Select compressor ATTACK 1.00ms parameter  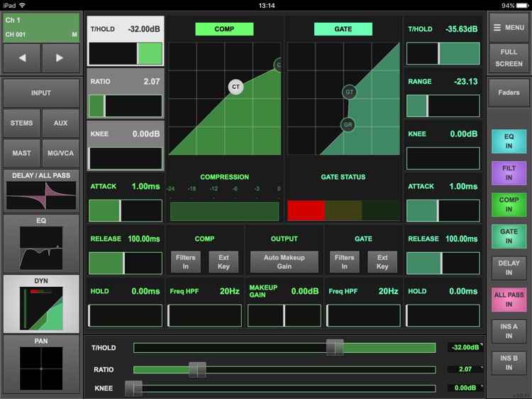click(126, 198)
